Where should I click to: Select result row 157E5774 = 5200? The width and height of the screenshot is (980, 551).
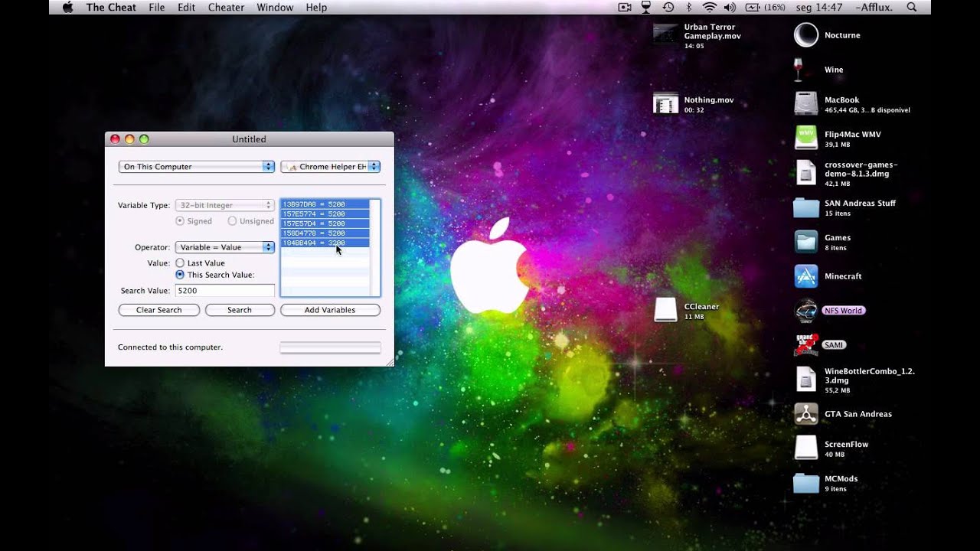point(325,214)
